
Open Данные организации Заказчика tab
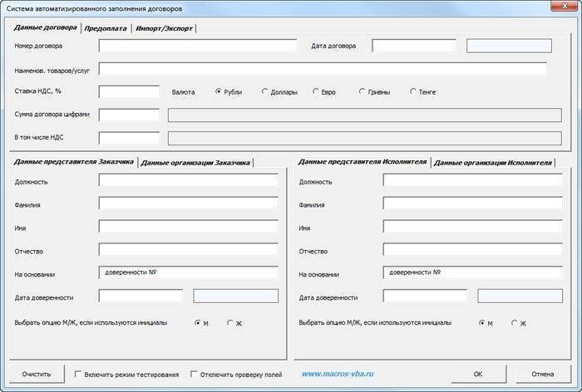tap(195, 163)
